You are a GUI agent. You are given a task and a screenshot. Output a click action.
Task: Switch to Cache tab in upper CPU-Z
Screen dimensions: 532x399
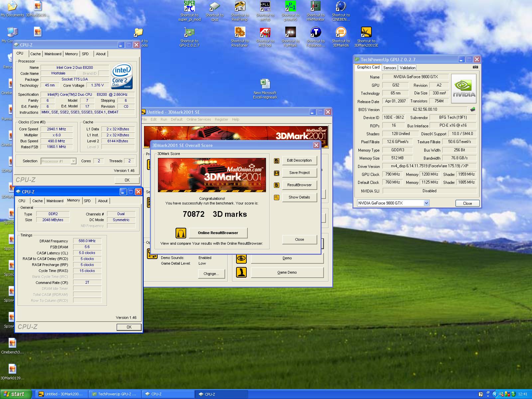pos(36,54)
